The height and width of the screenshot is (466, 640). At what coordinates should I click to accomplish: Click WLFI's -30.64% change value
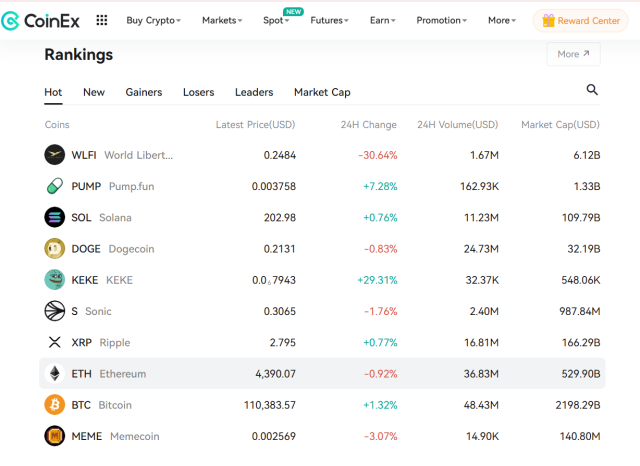pos(378,155)
